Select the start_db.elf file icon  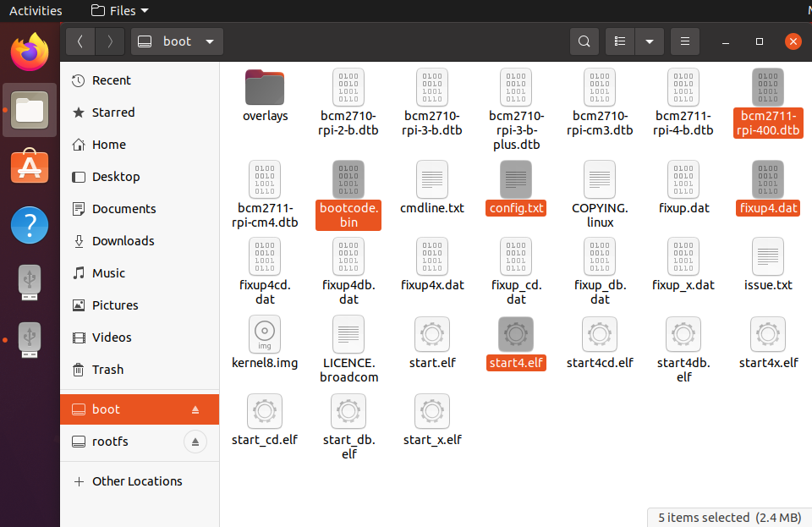click(348, 411)
